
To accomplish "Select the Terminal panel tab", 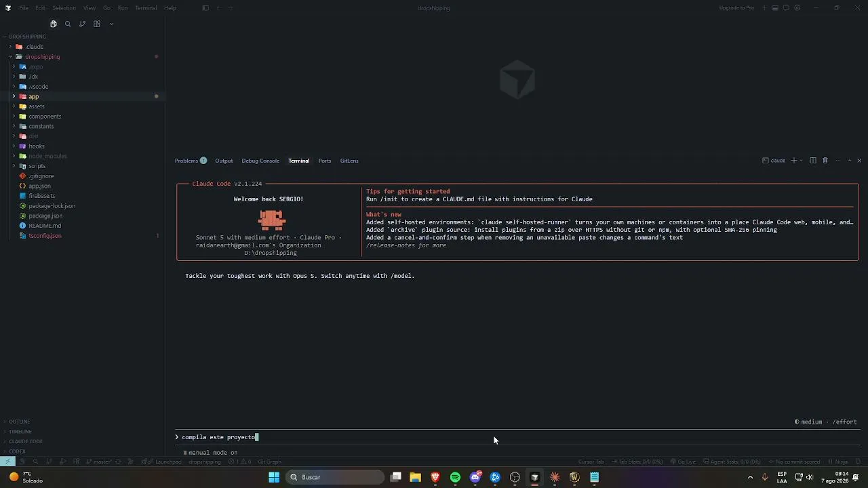I will [x=299, y=161].
